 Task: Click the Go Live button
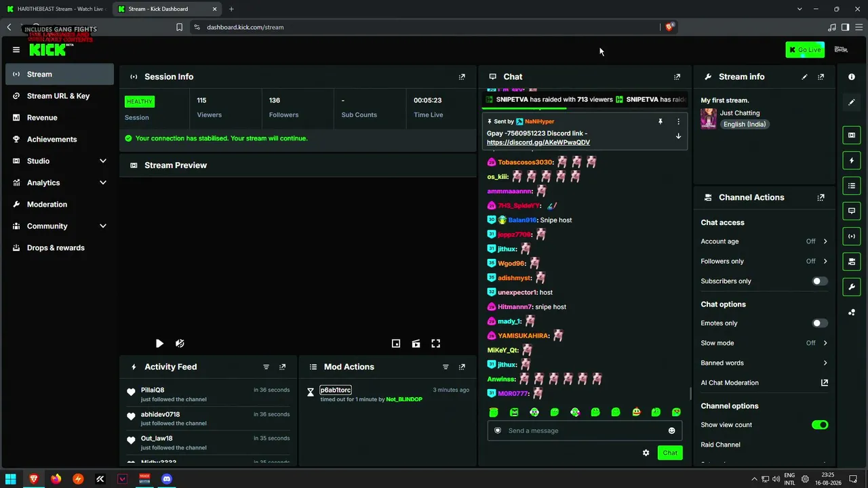point(805,49)
